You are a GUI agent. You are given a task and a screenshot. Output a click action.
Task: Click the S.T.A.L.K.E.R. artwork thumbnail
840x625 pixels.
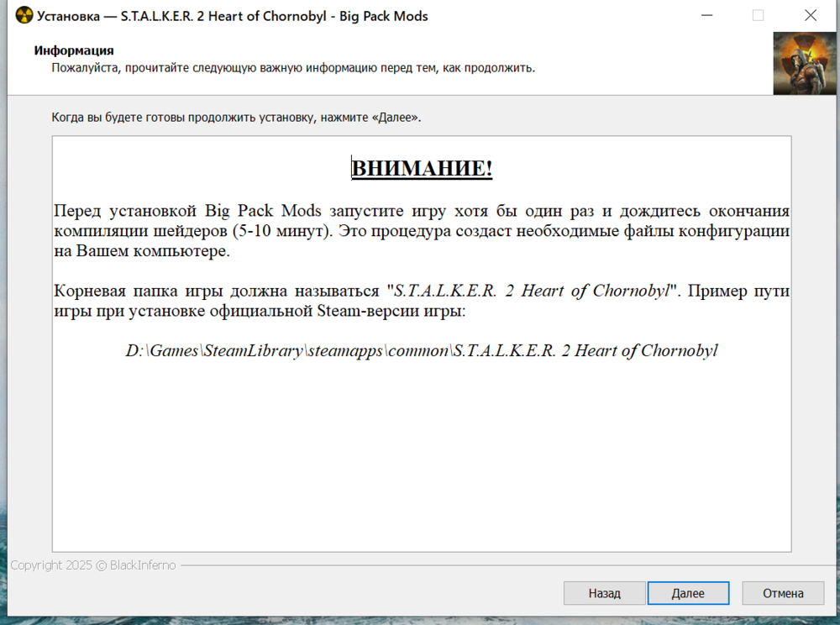[805, 63]
